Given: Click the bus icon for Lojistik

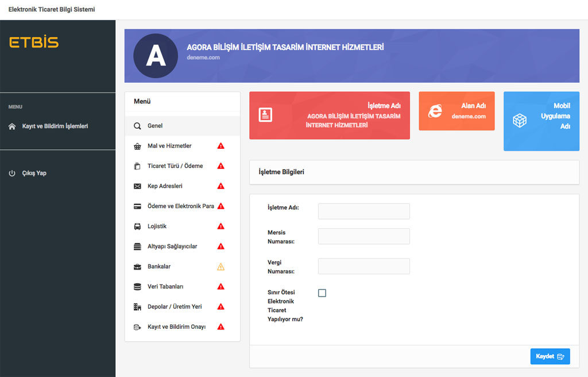Looking at the screenshot, I should click(137, 226).
